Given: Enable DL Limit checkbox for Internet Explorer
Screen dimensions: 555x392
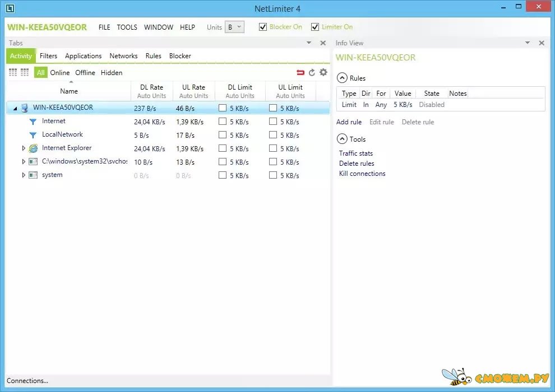Looking at the screenshot, I should (223, 148).
